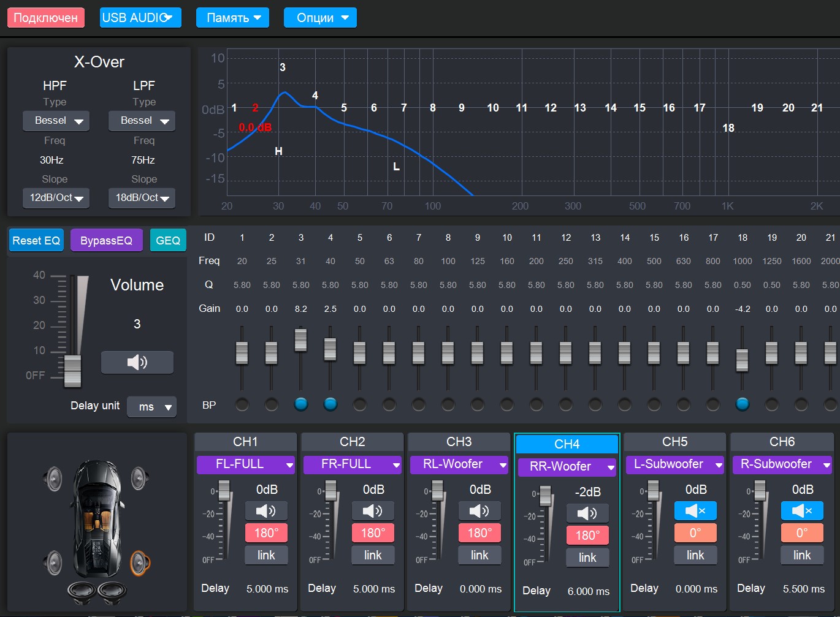
Task: Click the CH2 Delay value 5.000 ms
Action: click(x=374, y=589)
